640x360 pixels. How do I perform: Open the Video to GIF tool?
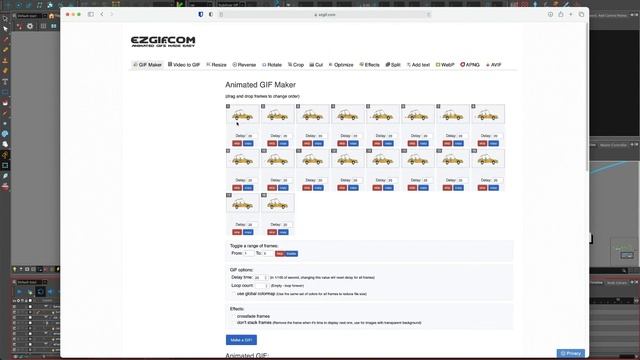[x=184, y=64]
